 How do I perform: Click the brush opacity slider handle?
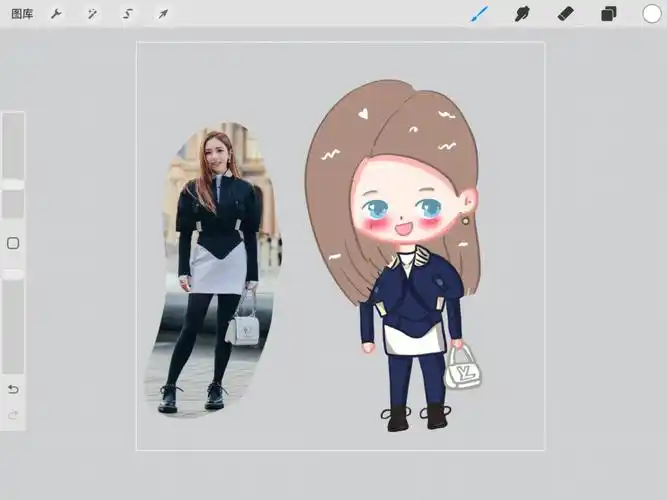pos(13,273)
